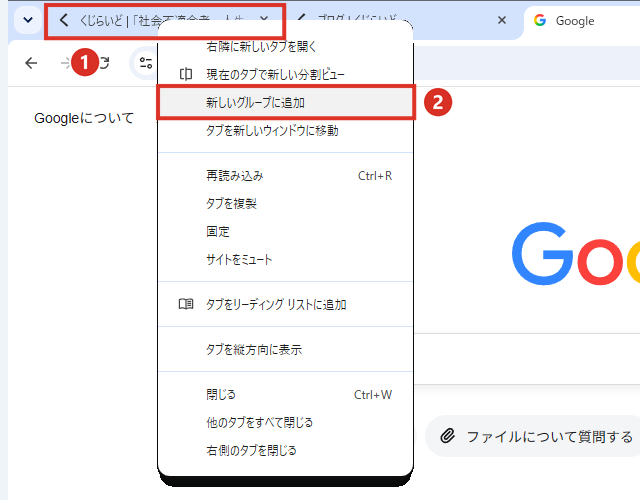Select タブをリーディング リストに追加
Screen dimensions: 640x500
pyautogui.click(x=285, y=304)
